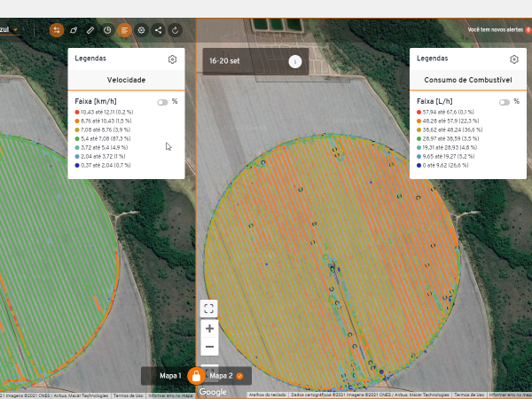Click 'Legendas' title in right legend
The width and height of the screenshot is (532, 399).
coord(433,59)
